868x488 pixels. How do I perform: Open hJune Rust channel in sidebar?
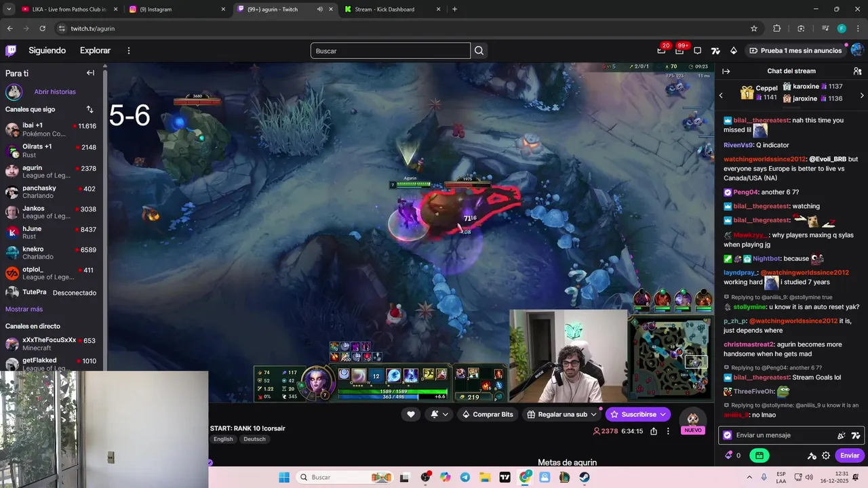coord(51,232)
